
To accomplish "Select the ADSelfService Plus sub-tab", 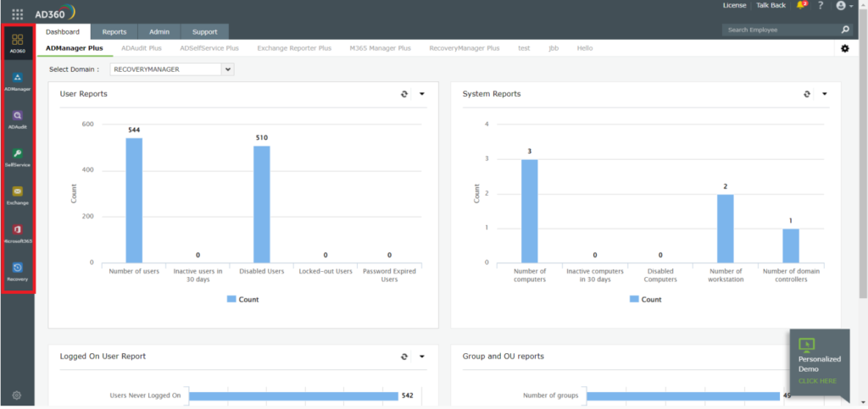I will tap(209, 48).
